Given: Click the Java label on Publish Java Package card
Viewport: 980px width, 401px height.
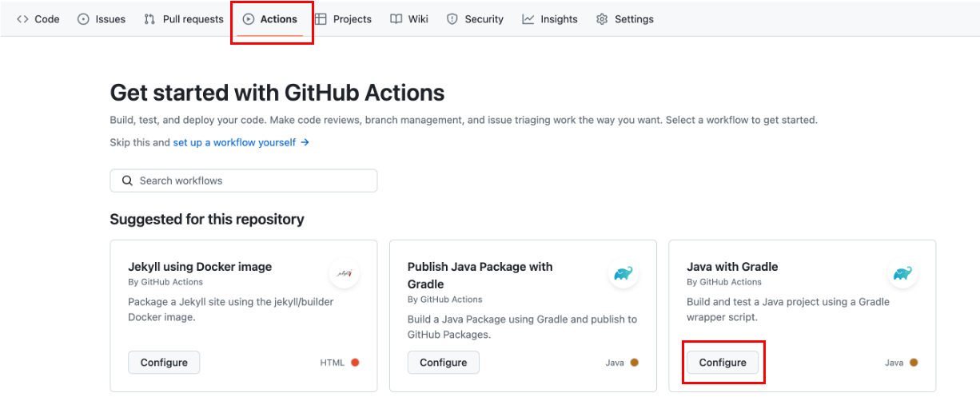Looking at the screenshot, I should [x=615, y=363].
